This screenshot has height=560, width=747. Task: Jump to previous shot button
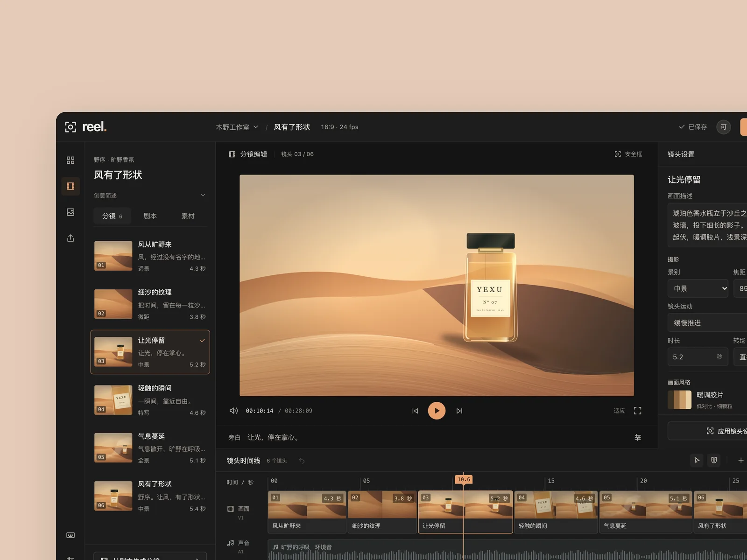tap(415, 411)
